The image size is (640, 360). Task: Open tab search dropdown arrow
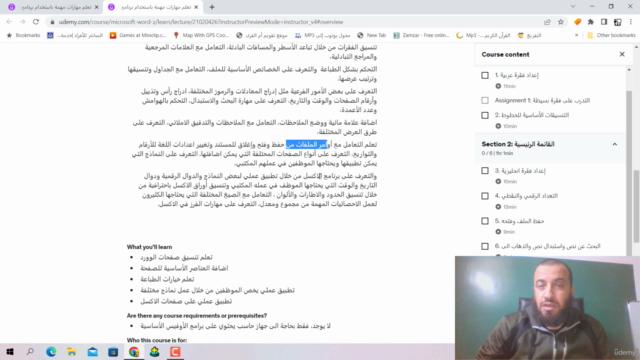coord(573,7)
